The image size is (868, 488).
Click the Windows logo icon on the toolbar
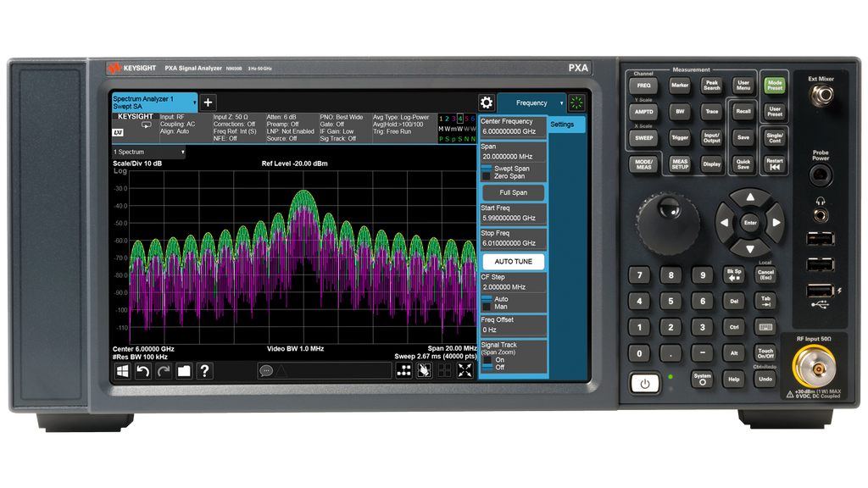click(123, 370)
